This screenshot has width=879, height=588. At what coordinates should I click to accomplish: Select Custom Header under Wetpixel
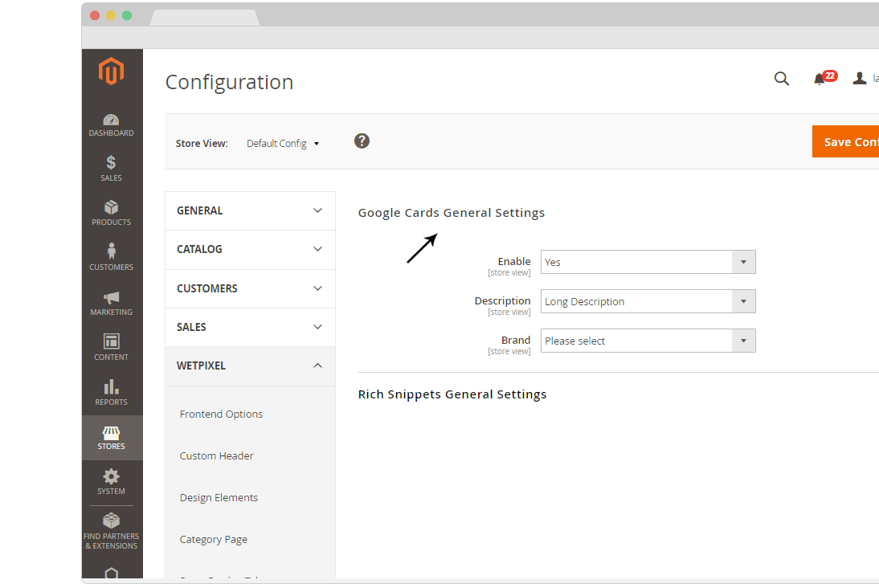(216, 455)
